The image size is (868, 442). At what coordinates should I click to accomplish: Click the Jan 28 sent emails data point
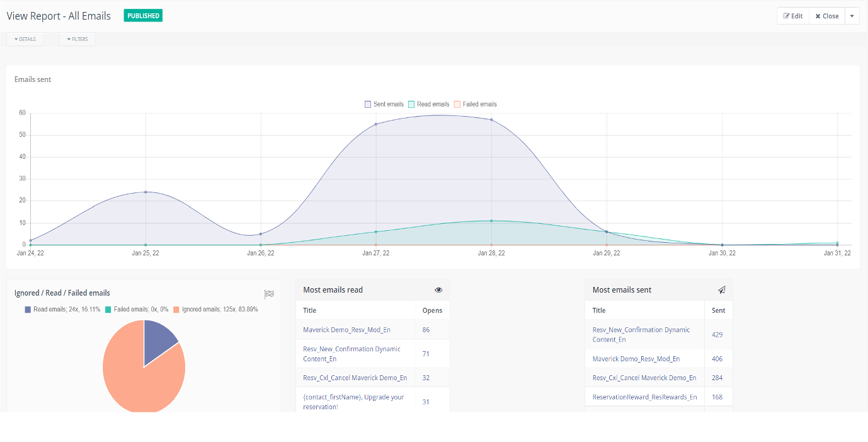tap(491, 120)
